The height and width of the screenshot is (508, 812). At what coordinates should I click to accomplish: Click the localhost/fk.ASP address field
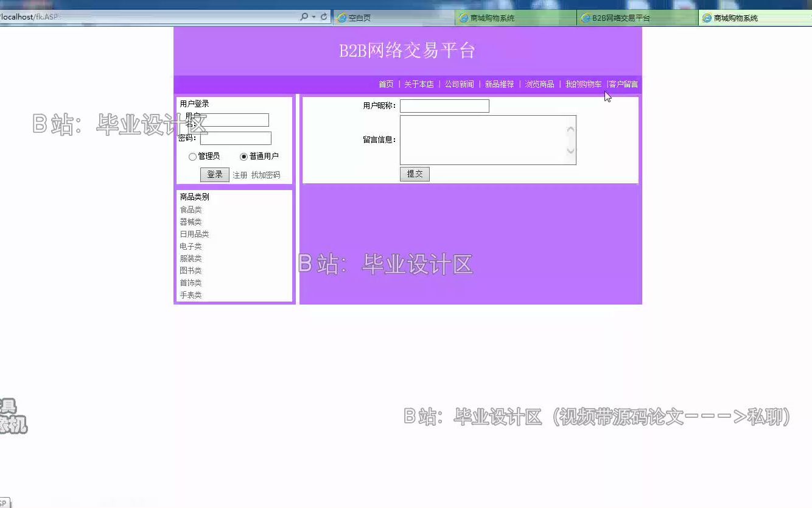[x=149, y=17]
